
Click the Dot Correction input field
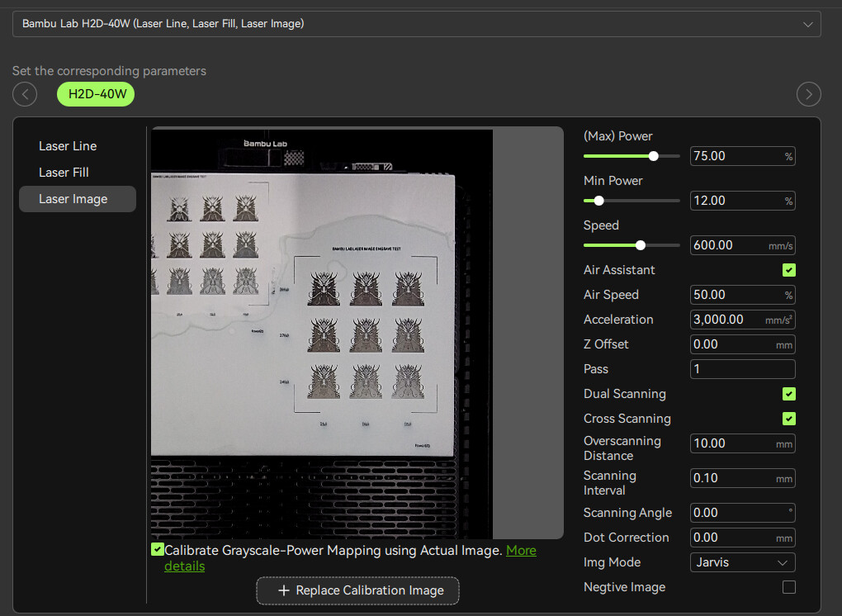[x=742, y=538]
